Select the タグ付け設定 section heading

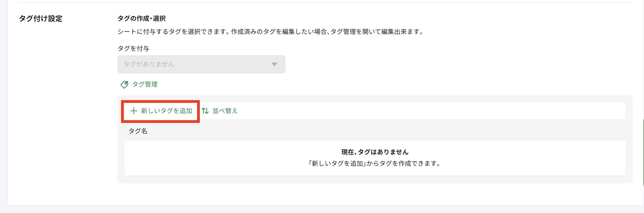[40, 18]
